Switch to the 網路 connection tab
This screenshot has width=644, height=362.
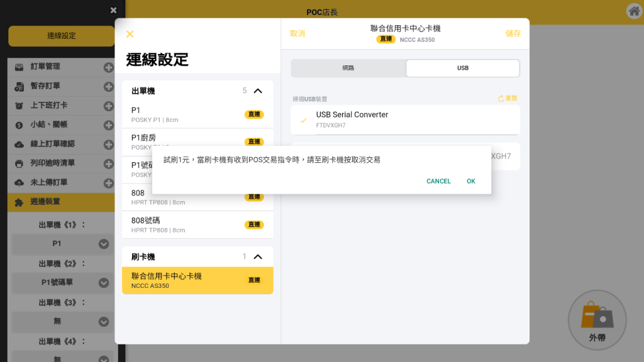coord(348,68)
